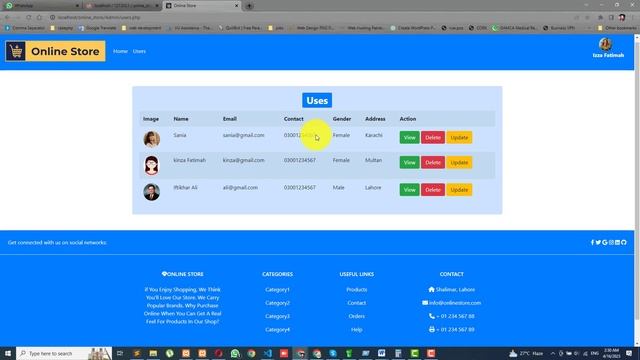
Task: Open Category3 footer link
Action: pyautogui.click(x=277, y=316)
